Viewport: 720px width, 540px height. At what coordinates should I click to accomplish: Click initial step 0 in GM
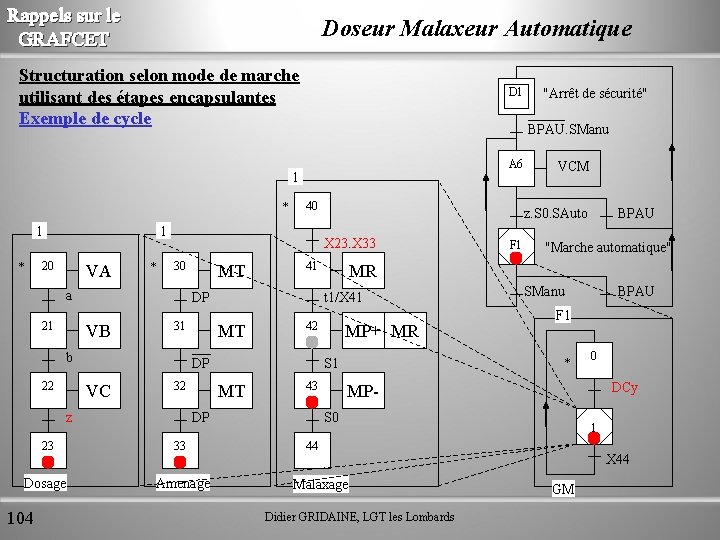coord(594,360)
